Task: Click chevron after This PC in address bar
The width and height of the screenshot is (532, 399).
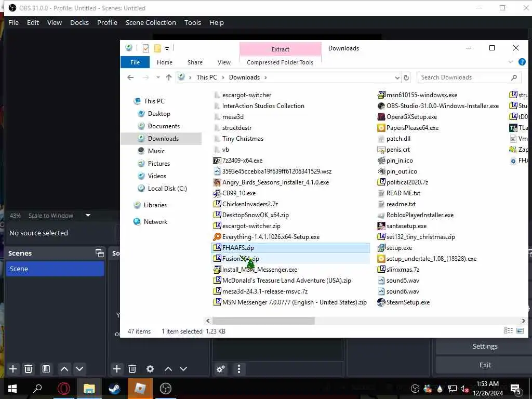Action: tap(223, 77)
